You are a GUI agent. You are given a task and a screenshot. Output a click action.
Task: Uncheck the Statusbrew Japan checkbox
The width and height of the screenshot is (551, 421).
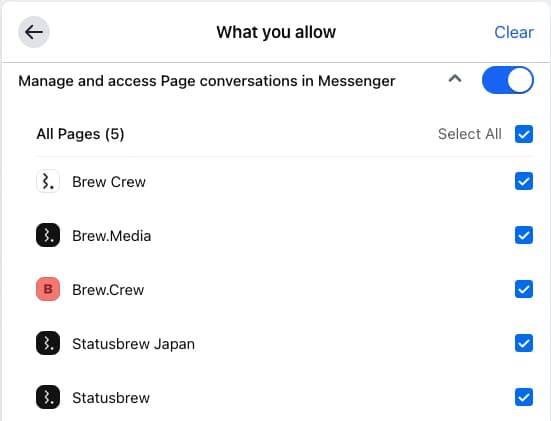524,343
